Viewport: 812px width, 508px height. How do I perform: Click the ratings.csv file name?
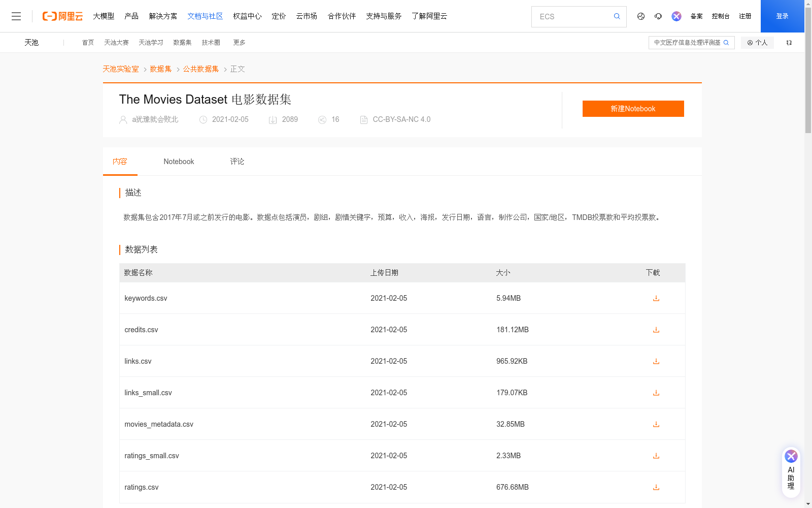pyautogui.click(x=142, y=487)
